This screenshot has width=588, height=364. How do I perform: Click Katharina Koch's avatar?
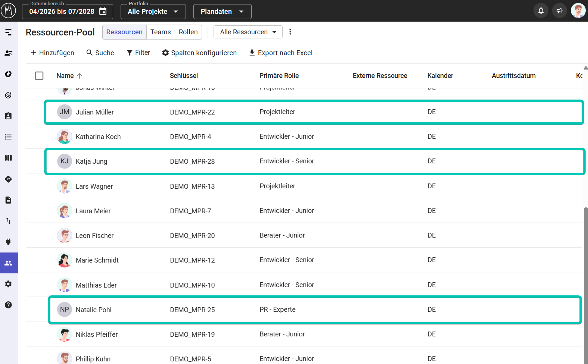[x=65, y=136]
